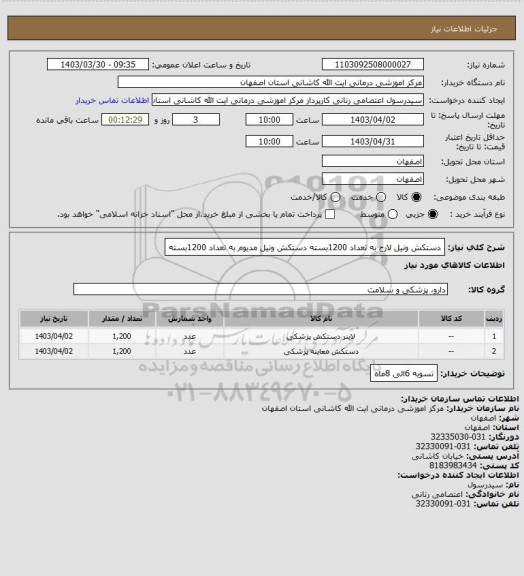Viewport: 524px width, 576px height.
Task: Select the کالا/خدمت radio button
Action: coord(335,197)
